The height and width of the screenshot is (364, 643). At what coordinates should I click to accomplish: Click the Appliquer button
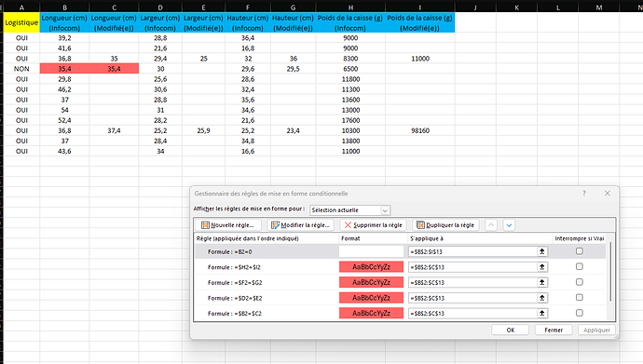(x=596, y=330)
